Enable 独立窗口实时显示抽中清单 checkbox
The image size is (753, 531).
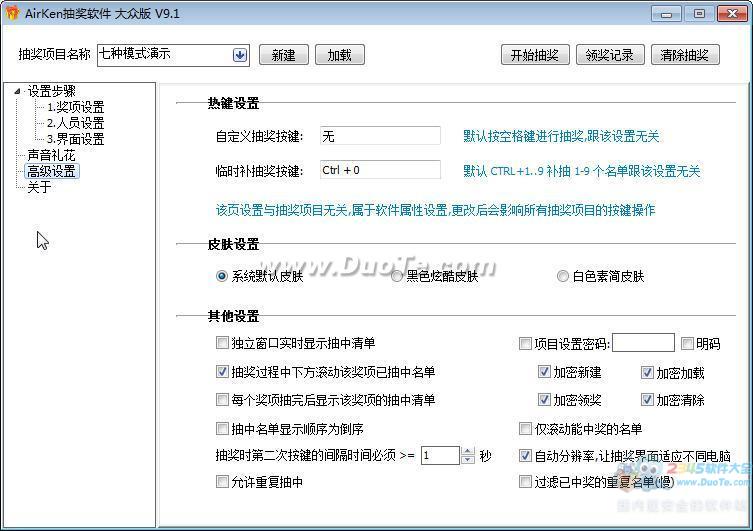pyautogui.click(x=222, y=343)
